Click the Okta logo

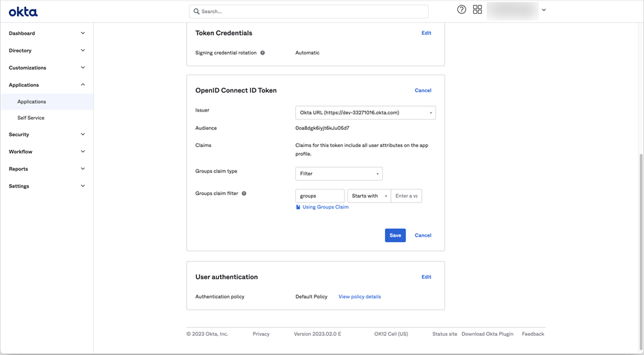23,12
